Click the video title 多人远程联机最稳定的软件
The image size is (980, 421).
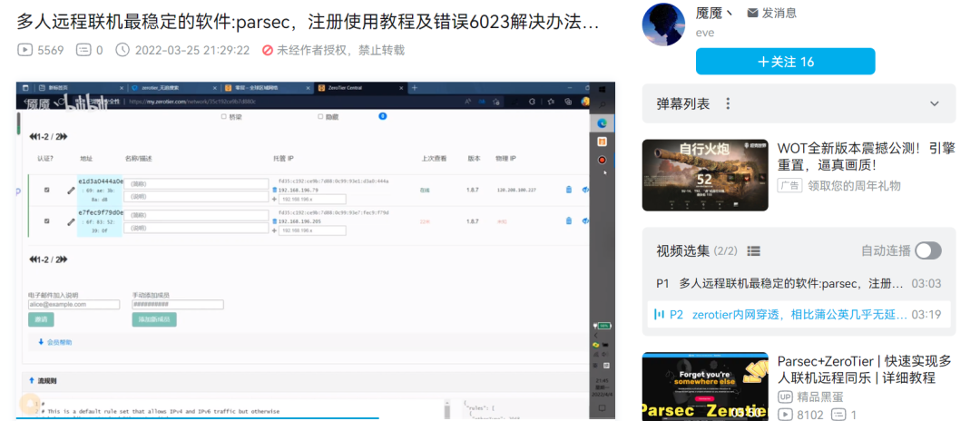click(x=308, y=23)
